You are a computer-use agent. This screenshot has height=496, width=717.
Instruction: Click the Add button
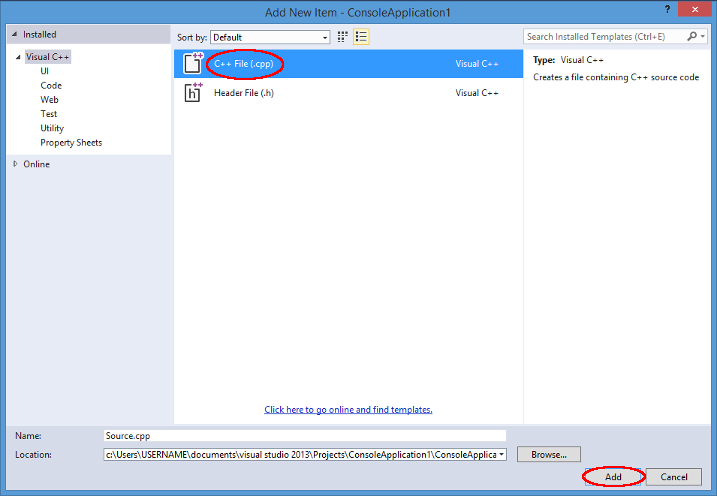613,477
